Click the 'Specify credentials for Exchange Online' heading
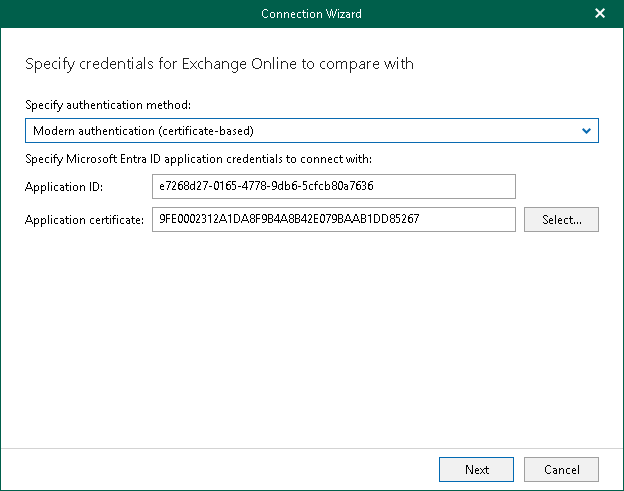Screen dimensions: 624x491 point(218,64)
